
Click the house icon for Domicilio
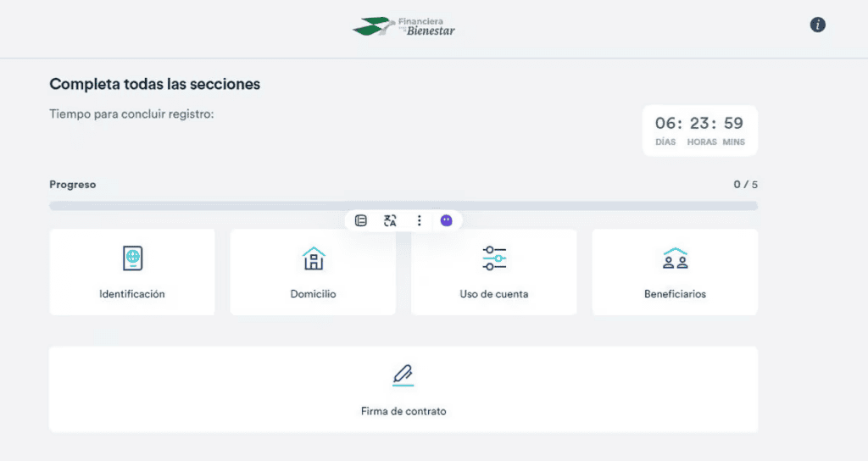[313, 258]
